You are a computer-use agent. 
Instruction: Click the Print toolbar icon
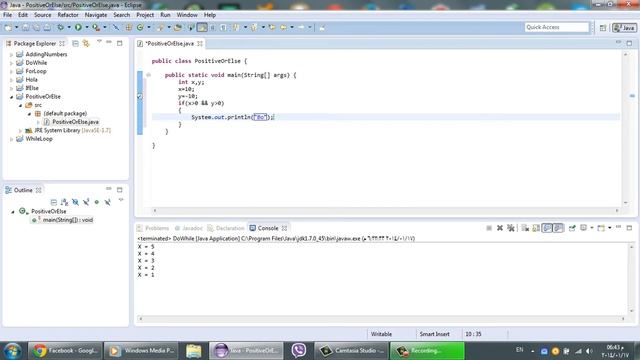(47, 27)
